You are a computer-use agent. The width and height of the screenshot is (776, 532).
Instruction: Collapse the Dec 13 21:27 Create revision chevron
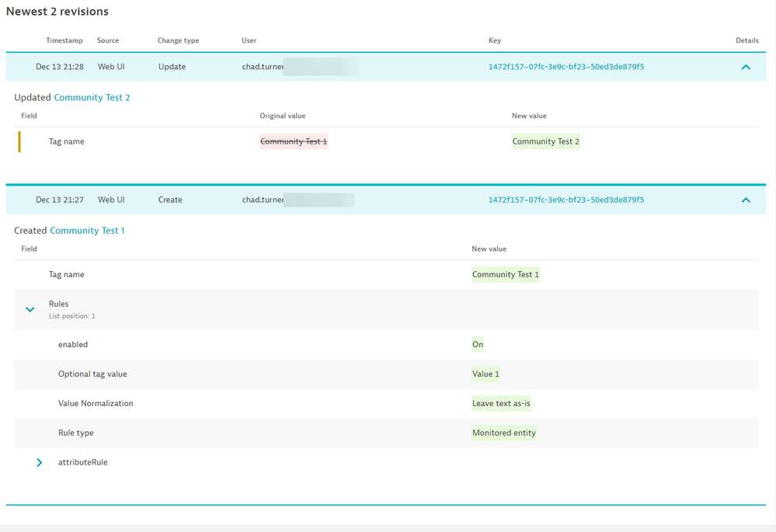pyautogui.click(x=746, y=200)
